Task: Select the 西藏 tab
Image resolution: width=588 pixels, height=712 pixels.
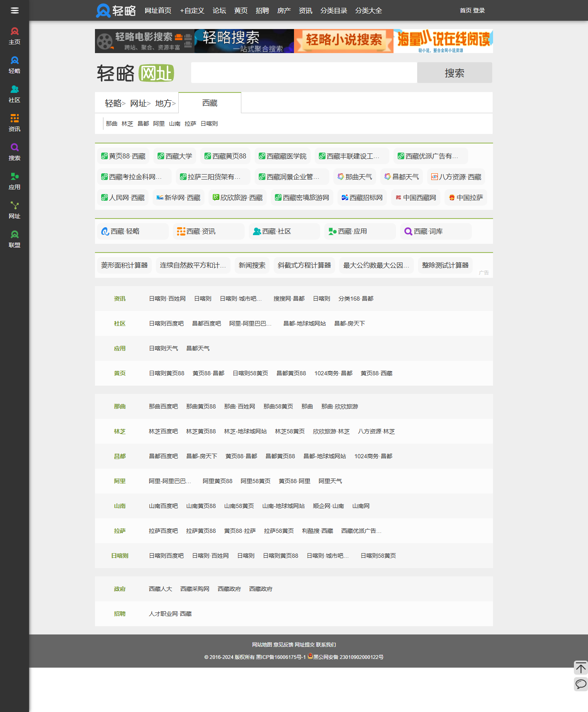Action: pyautogui.click(x=210, y=103)
